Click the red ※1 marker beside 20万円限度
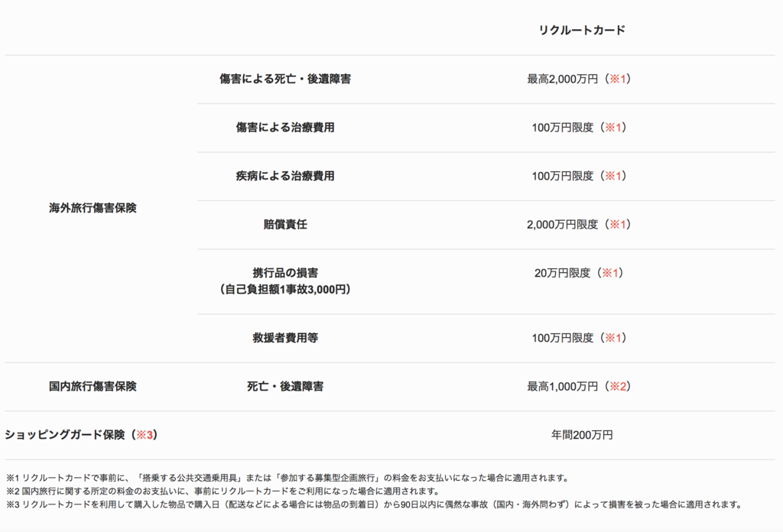The height and width of the screenshot is (532, 783). coord(610,273)
